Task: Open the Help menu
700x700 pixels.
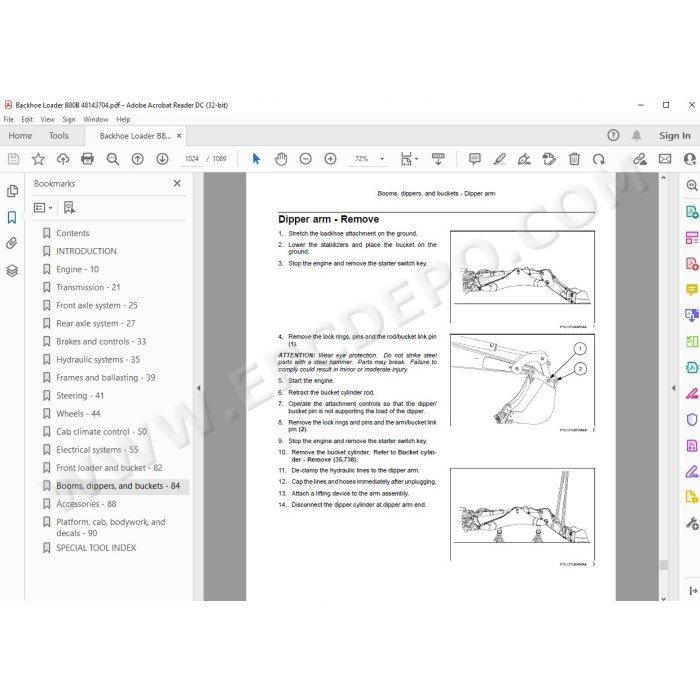Action: click(x=123, y=119)
